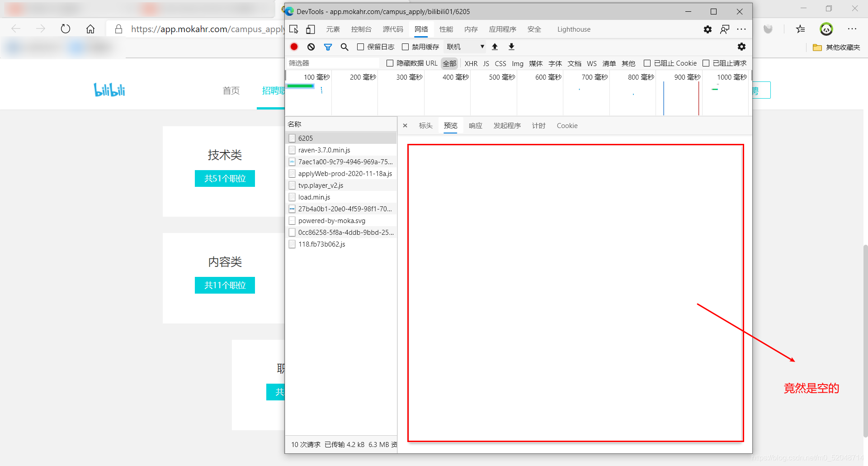Toggle device emulation toolbar icon
This screenshot has height=466, width=868.
(x=310, y=29)
